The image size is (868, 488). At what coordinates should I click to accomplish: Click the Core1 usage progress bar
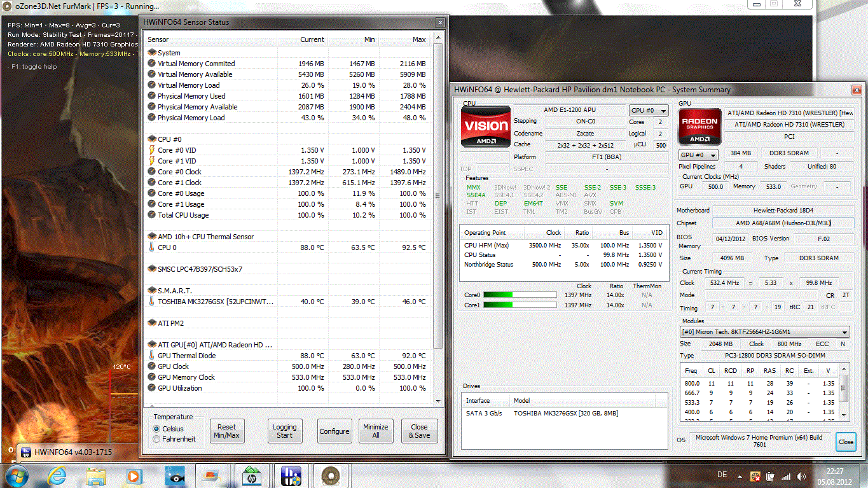pyautogui.click(x=520, y=305)
